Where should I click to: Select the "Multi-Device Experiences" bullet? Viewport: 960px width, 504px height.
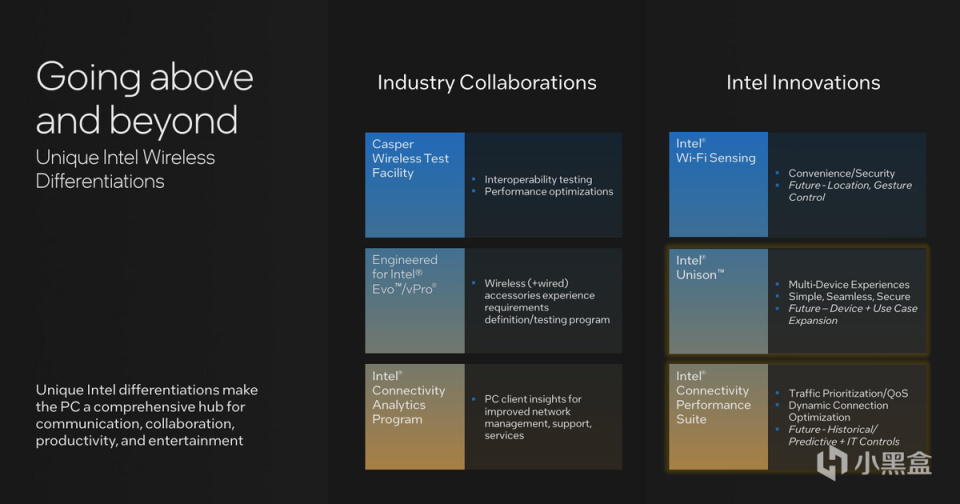[x=849, y=285]
